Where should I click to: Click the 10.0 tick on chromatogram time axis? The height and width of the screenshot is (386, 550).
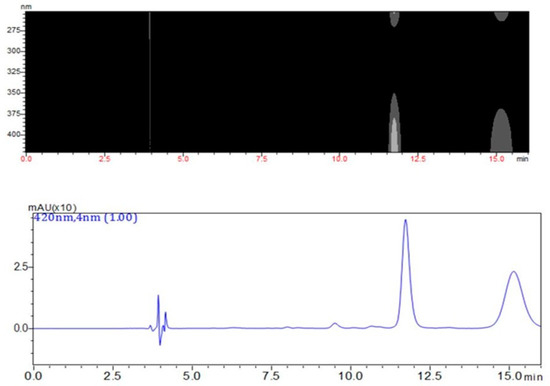pyautogui.click(x=350, y=377)
